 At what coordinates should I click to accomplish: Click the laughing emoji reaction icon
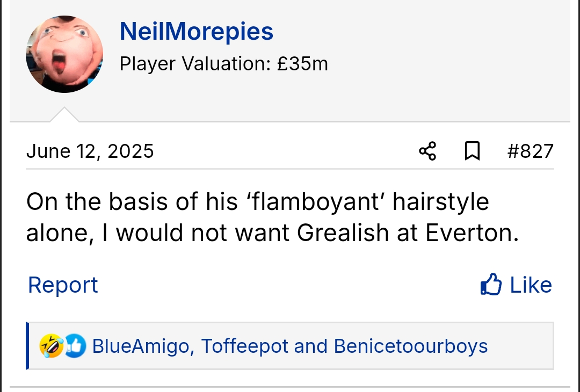(50, 346)
